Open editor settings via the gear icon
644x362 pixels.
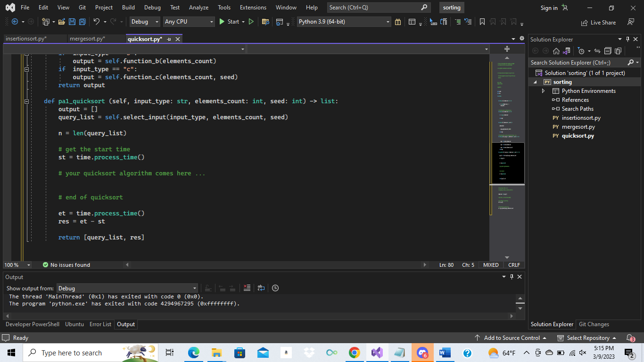[x=522, y=39]
